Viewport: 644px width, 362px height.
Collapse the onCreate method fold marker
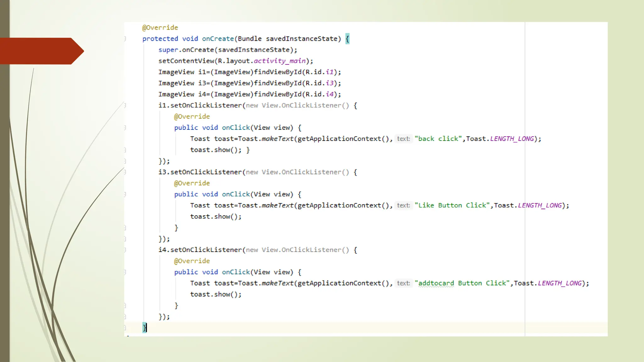[x=125, y=39]
